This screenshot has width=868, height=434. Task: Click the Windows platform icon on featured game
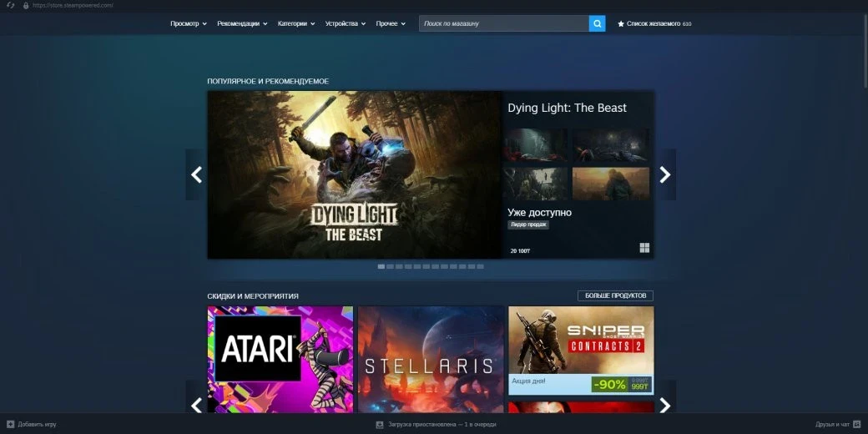coord(644,248)
